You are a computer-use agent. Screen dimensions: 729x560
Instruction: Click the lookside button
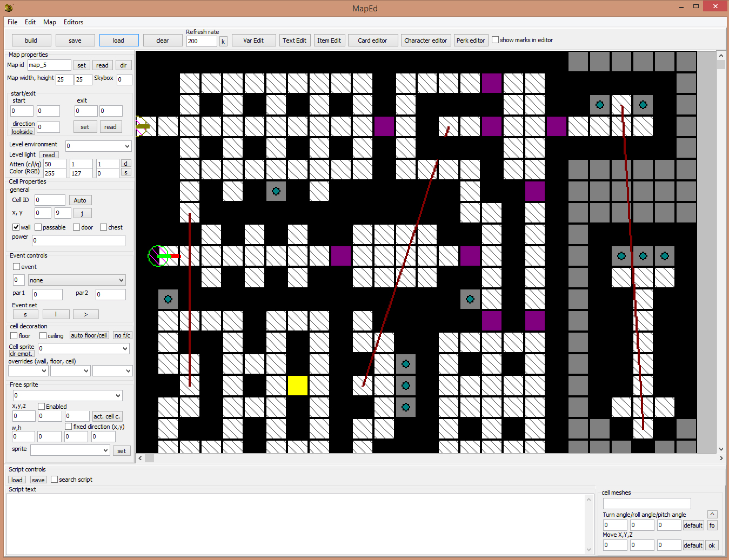(x=23, y=132)
